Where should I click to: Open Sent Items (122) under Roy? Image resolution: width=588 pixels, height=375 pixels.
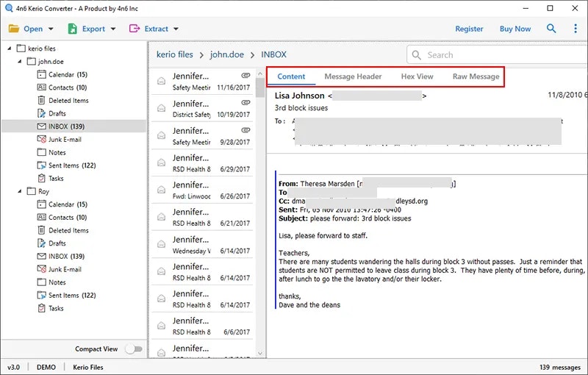pyautogui.click(x=66, y=295)
